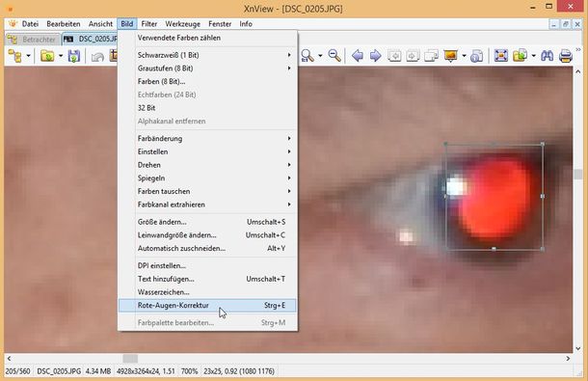Click the XnView app icon left of Datei
588x381 pixels.
(x=13, y=24)
